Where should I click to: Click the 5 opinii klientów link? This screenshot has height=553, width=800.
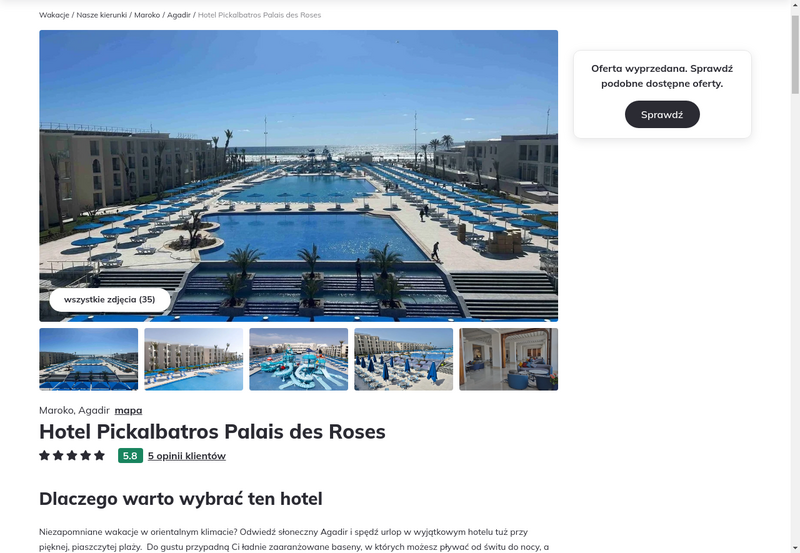pyautogui.click(x=187, y=456)
